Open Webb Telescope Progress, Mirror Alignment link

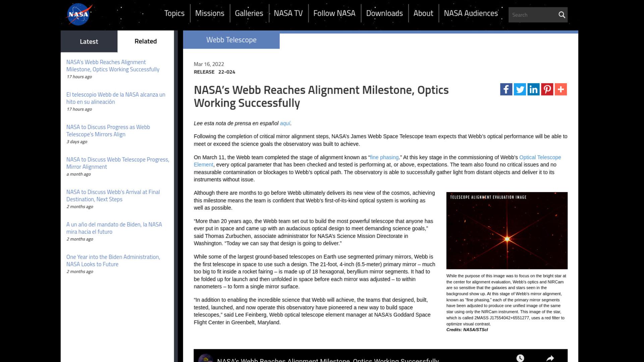coord(117,163)
